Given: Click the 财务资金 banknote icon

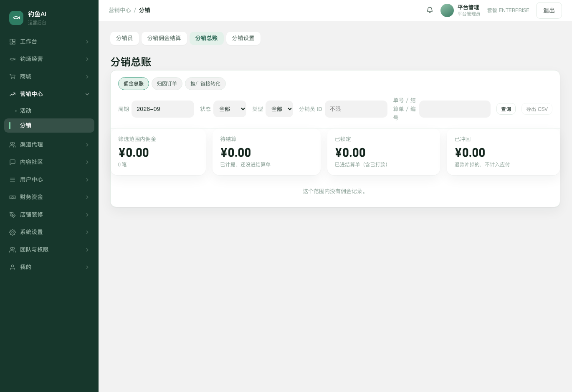Looking at the screenshot, I should pos(13,197).
